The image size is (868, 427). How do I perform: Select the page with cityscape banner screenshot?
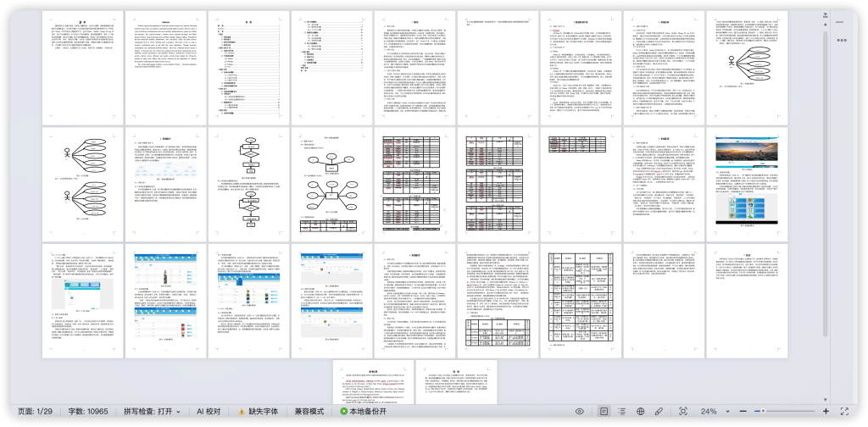coord(746,184)
